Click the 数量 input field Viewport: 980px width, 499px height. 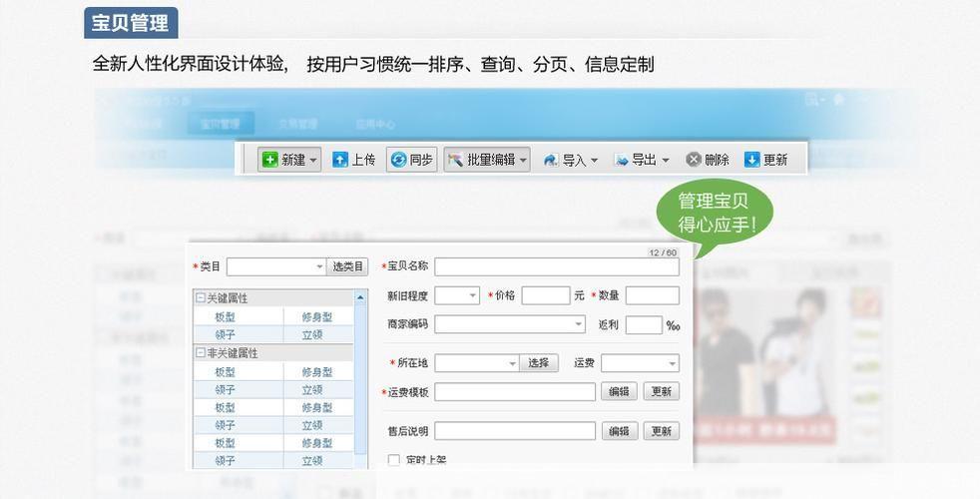pyautogui.click(x=653, y=295)
